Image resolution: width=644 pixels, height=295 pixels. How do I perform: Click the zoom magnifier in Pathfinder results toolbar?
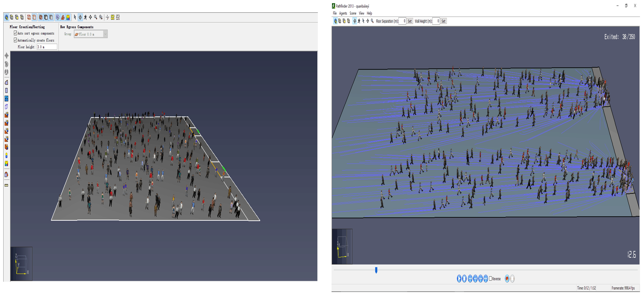pyautogui.click(x=372, y=21)
